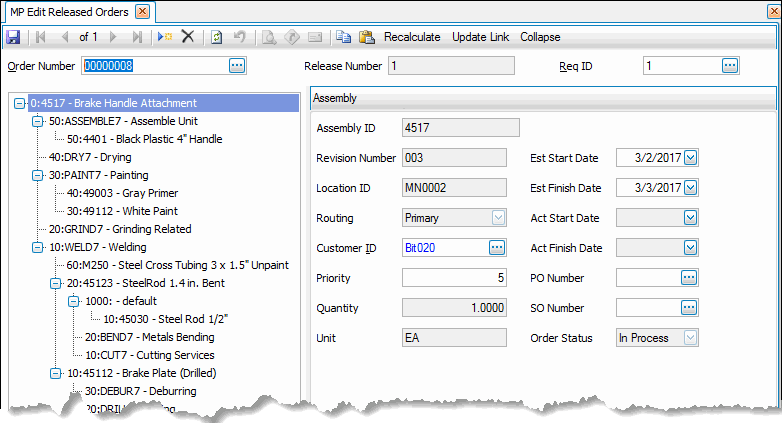Delete record with the X icon
The height and width of the screenshot is (423, 782).
point(187,37)
